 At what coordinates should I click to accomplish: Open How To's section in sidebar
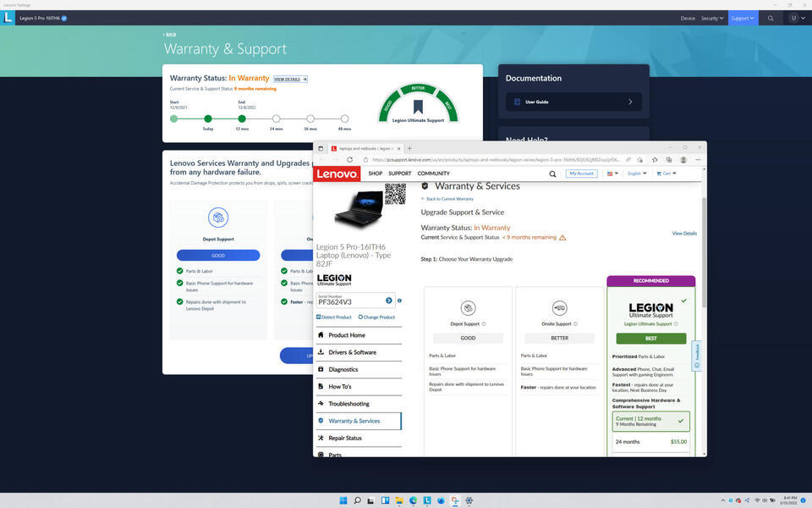(359, 387)
